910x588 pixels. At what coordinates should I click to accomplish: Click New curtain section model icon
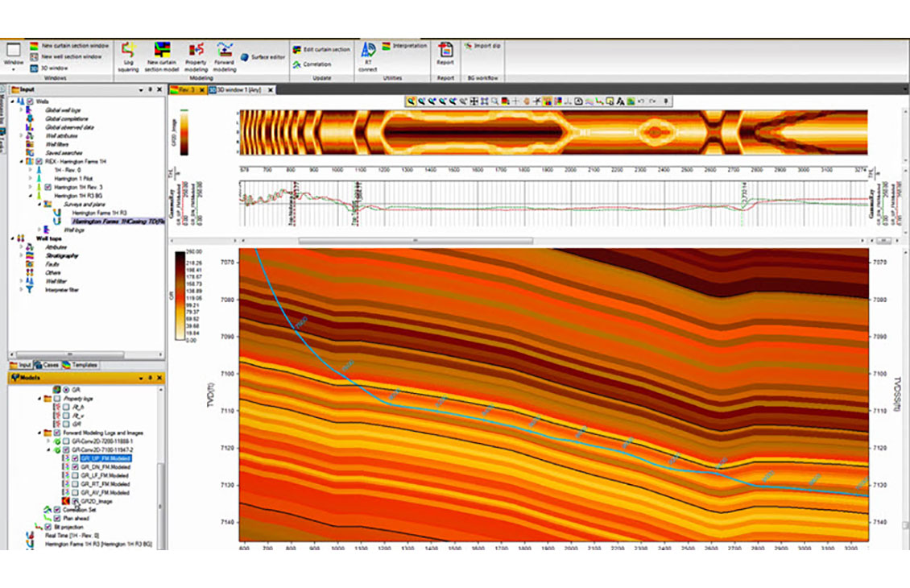162,56
